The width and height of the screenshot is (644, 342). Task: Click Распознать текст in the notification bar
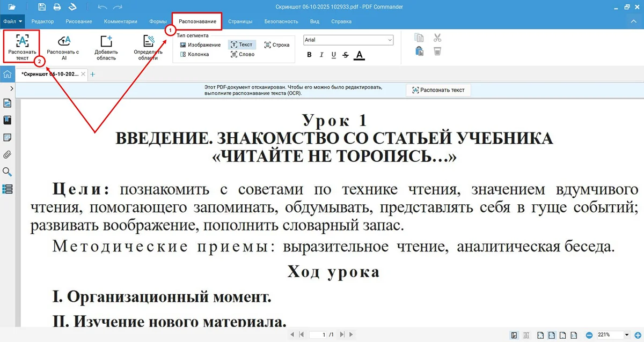coord(438,90)
